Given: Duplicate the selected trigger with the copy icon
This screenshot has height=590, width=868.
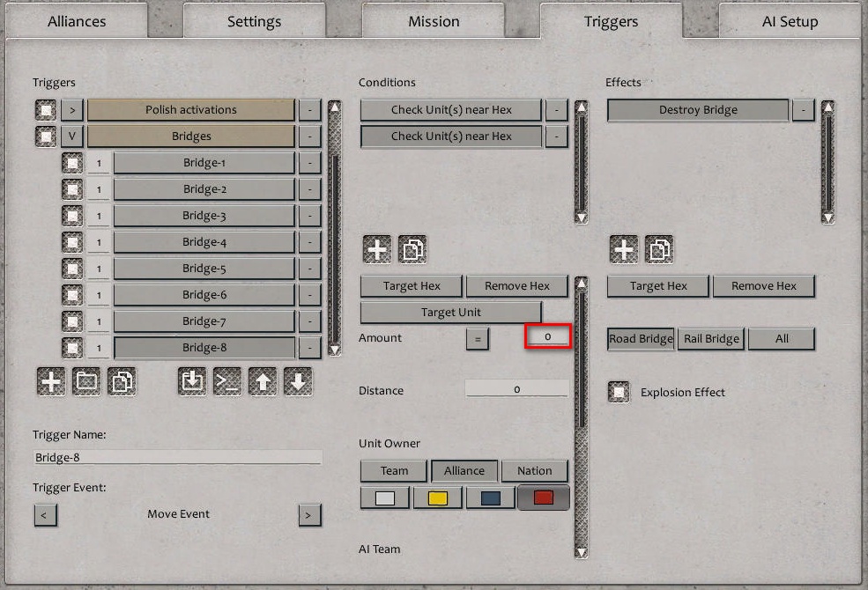Looking at the screenshot, I should 122,381.
